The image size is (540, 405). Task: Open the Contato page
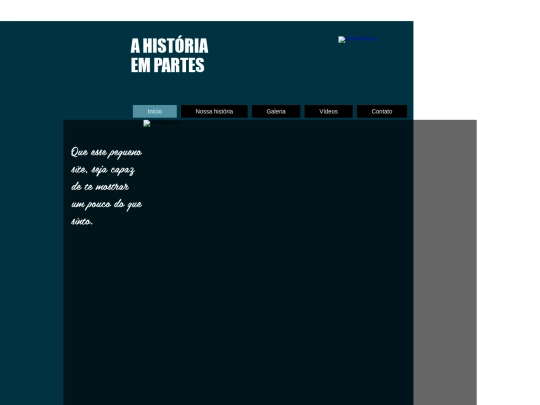point(382,112)
